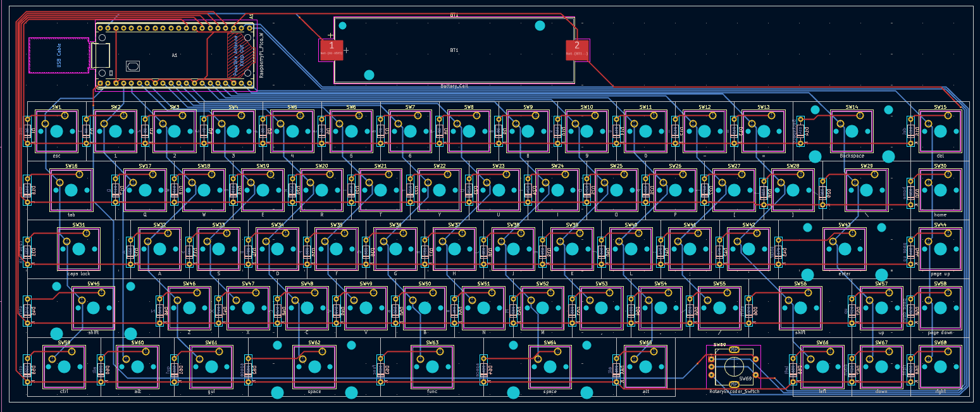Click the func key switch SW63
The height and width of the screenshot is (412, 980).
pyautogui.click(x=432, y=367)
